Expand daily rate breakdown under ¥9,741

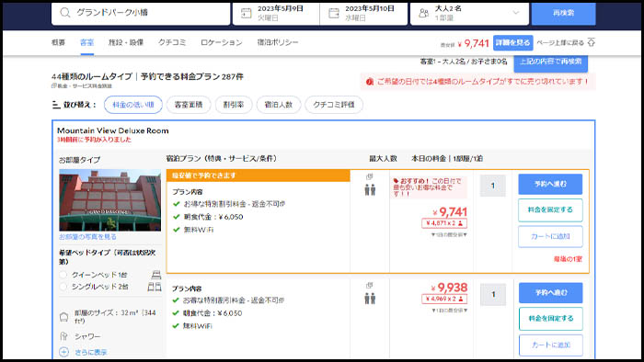tap(449, 235)
